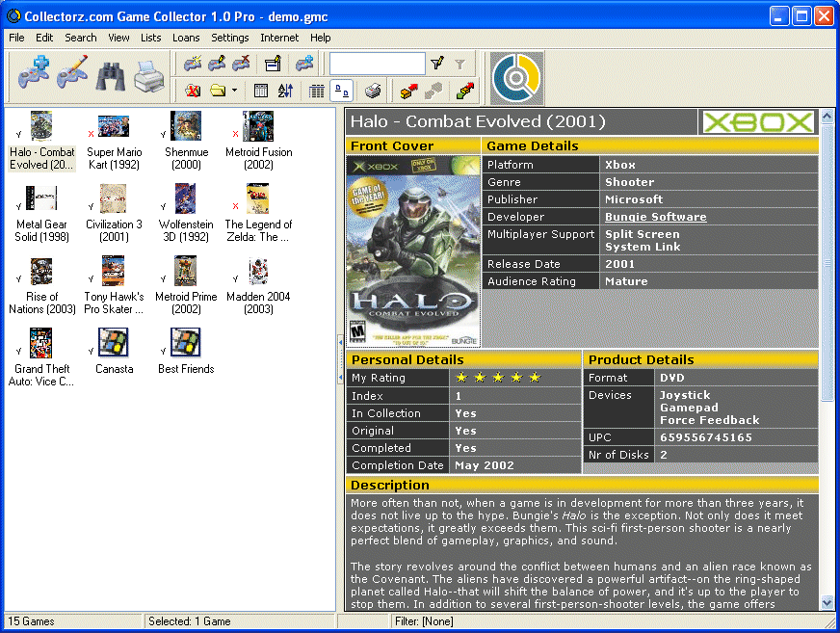Click the Collectorz.com logo icon
The width and height of the screenshot is (840, 633).
pyautogui.click(x=516, y=78)
